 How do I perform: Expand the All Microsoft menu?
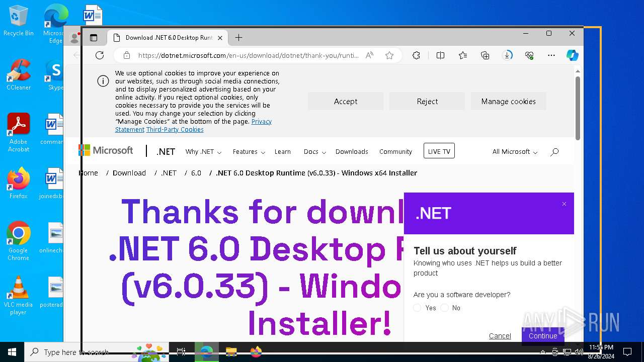coord(515,152)
